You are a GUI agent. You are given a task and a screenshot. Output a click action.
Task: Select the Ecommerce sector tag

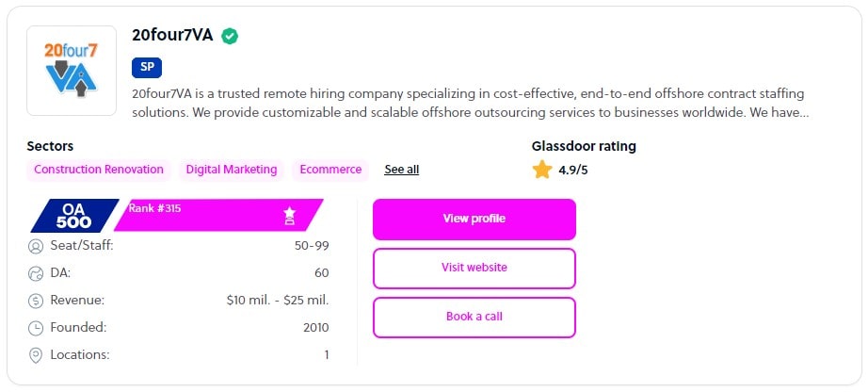coord(330,170)
